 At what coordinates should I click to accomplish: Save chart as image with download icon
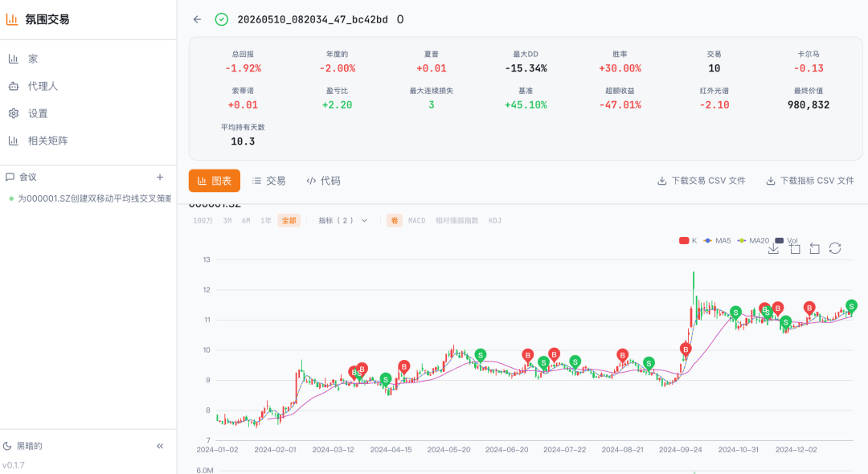coord(773,249)
